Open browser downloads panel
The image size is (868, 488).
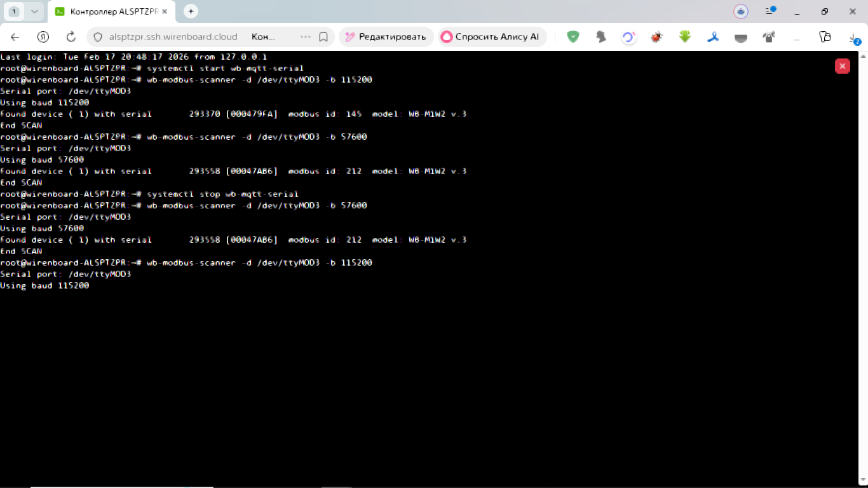point(854,38)
